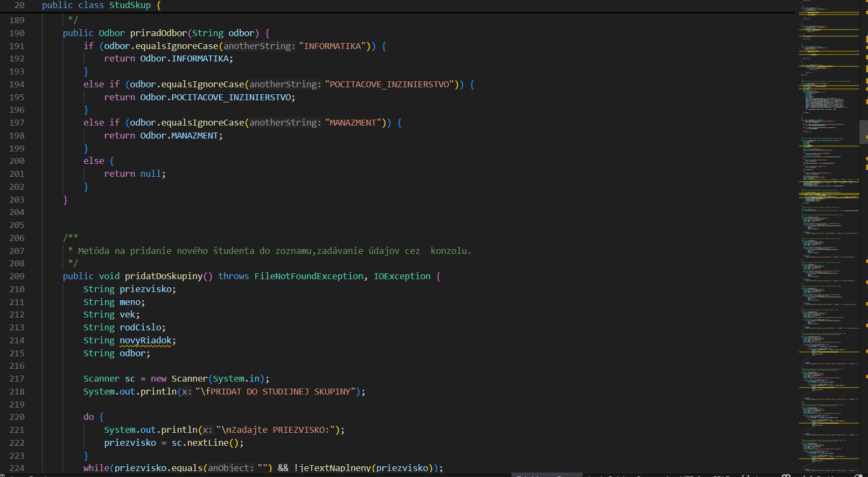Screen dimensions: 868x477
Task: Click the Scanner constructor call on line 217
Action: [x=189, y=379]
